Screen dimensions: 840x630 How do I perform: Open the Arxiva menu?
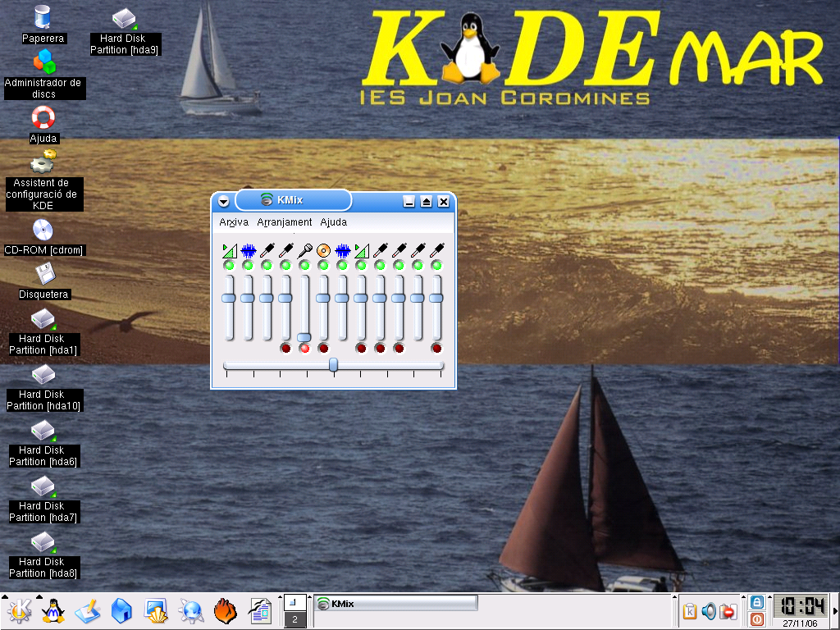234,222
